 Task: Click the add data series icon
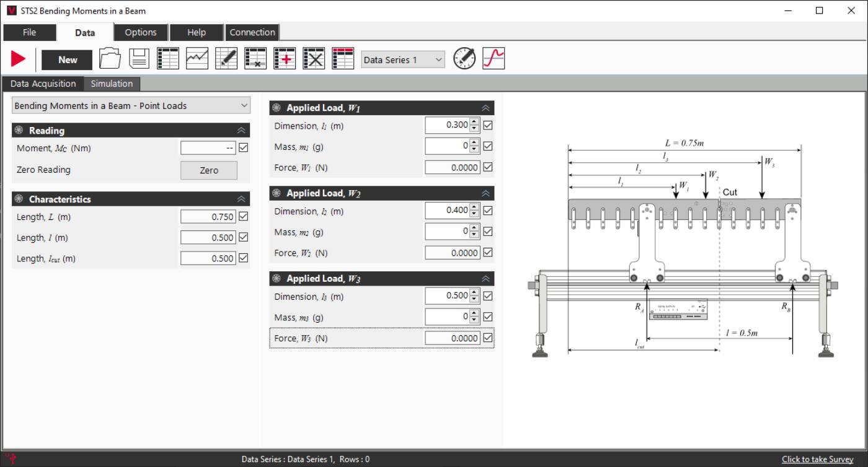point(285,58)
